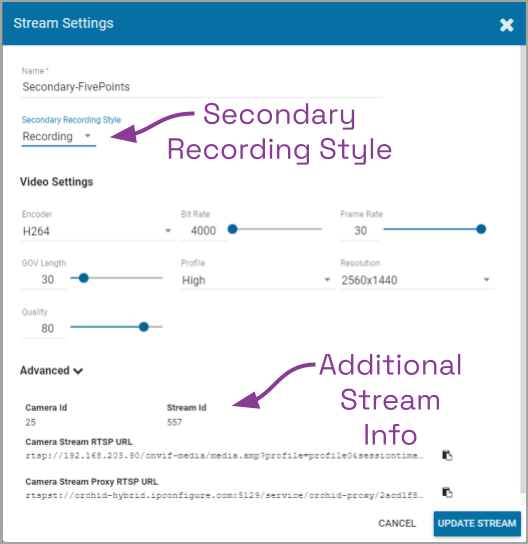This screenshot has height=544, width=528.
Task: Collapse the Advanced section
Action: click(51, 371)
